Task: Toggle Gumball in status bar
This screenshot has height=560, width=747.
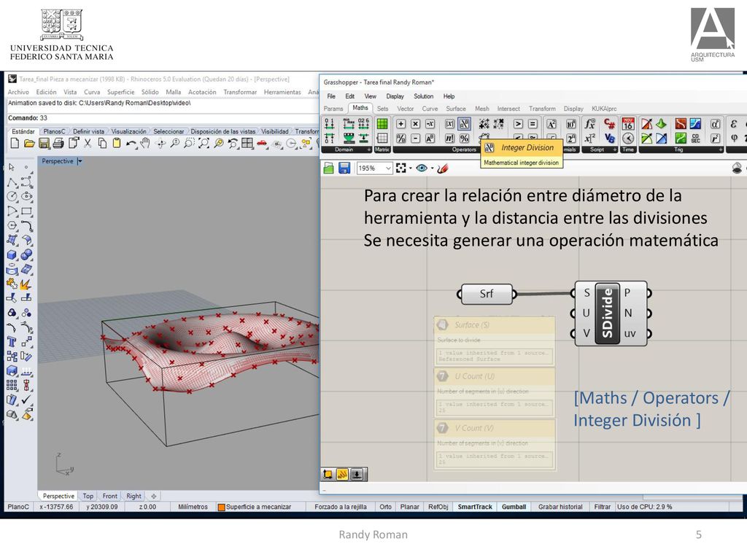Action: point(514,507)
